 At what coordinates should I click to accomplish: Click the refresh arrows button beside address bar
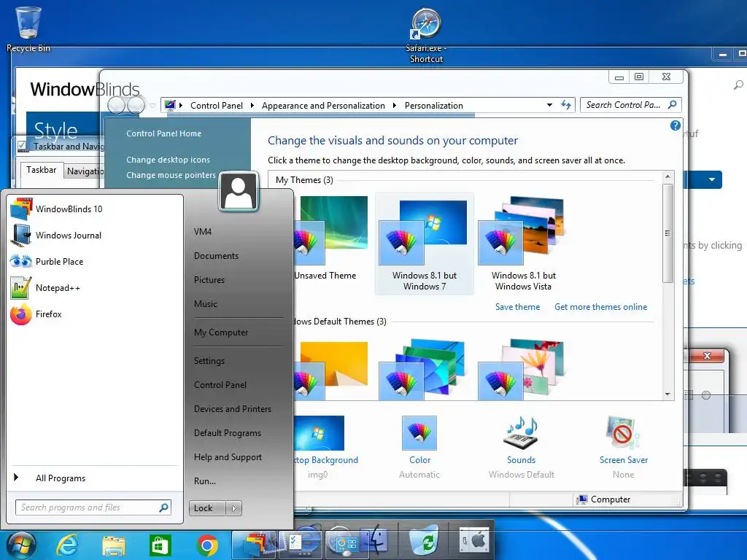[566, 105]
